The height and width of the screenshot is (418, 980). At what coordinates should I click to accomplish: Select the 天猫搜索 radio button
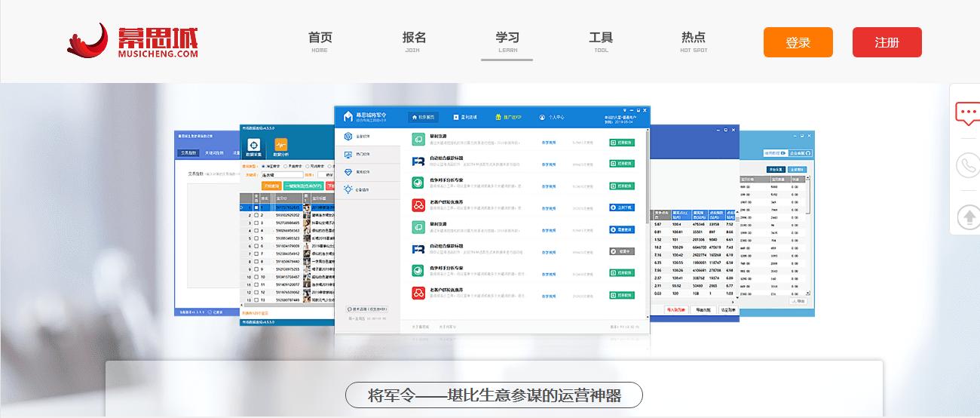pyautogui.click(x=285, y=166)
